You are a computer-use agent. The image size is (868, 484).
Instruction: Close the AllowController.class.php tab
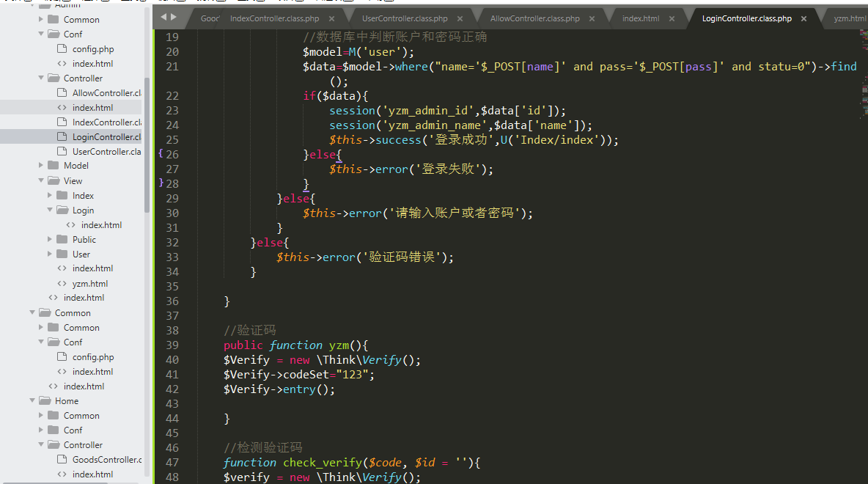pos(592,18)
